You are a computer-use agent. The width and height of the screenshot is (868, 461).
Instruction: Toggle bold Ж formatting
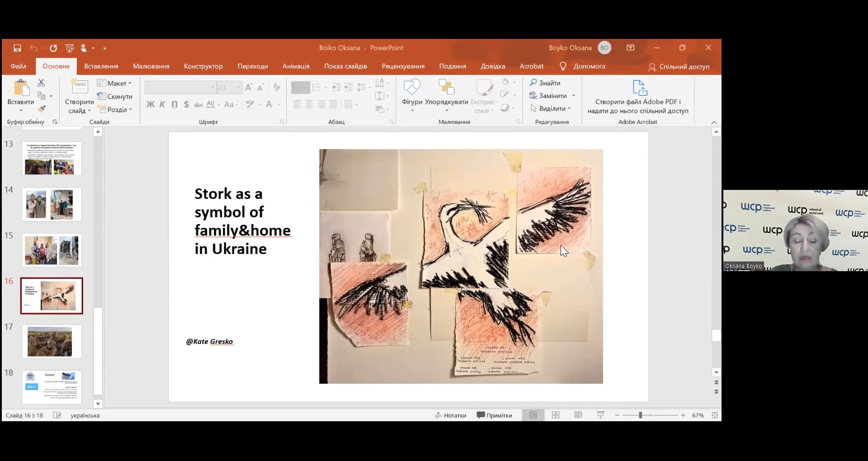pyautogui.click(x=151, y=104)
